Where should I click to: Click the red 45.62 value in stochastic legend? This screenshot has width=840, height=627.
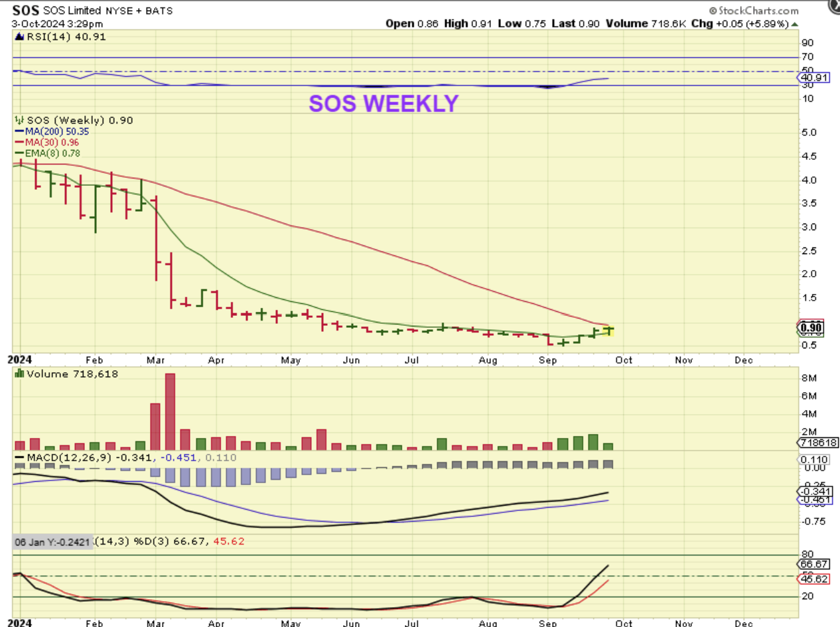(228, 541)
